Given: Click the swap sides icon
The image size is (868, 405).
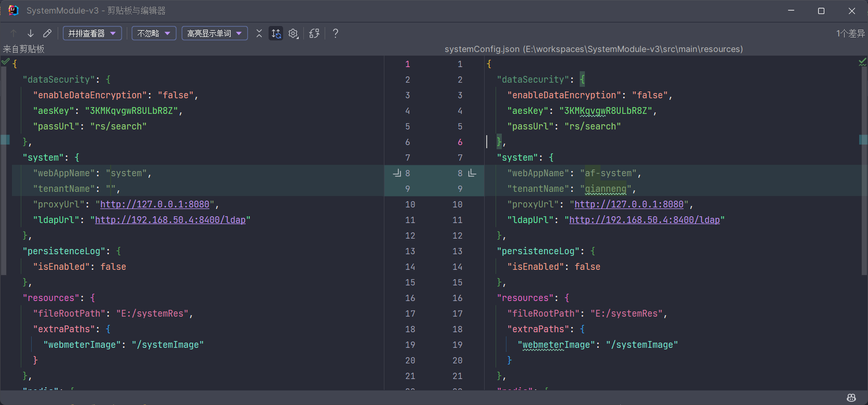Looking at the screenshot, I should click(x=314, y=33).
